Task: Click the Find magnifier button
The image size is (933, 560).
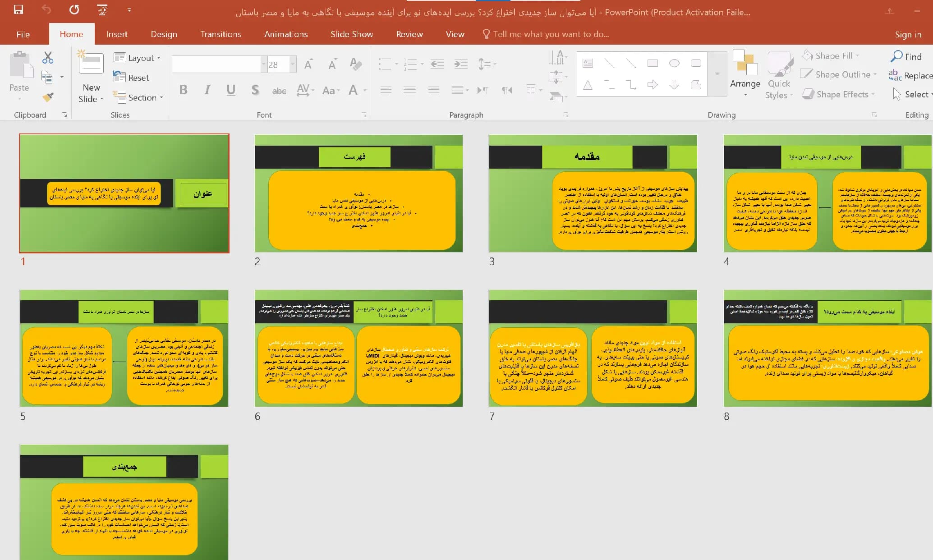Action: (906, 56)
